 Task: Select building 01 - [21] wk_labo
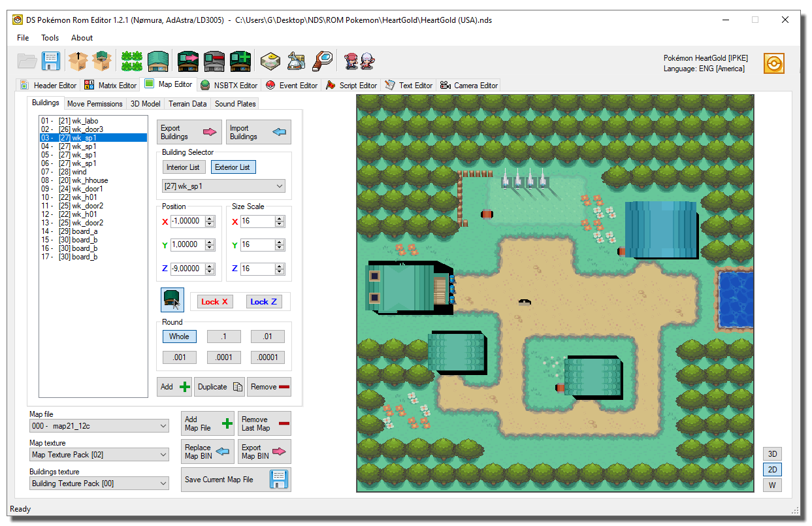point(93,121)
